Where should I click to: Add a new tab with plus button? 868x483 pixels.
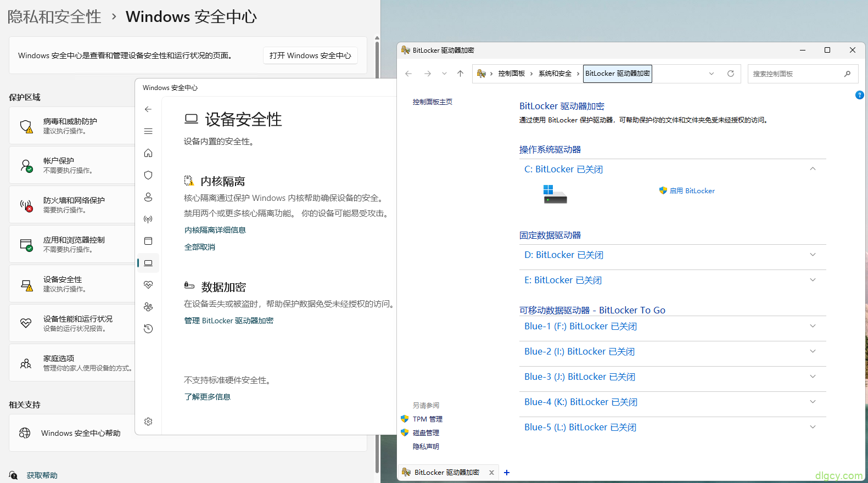coord(507,473)
